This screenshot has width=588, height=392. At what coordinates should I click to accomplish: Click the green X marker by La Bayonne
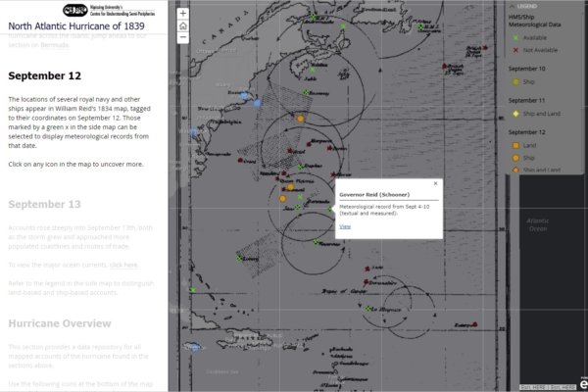click(367, 309)
